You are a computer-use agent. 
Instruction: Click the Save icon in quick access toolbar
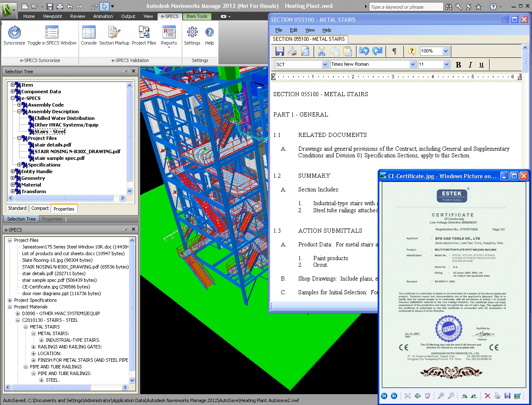pos(50,6)
